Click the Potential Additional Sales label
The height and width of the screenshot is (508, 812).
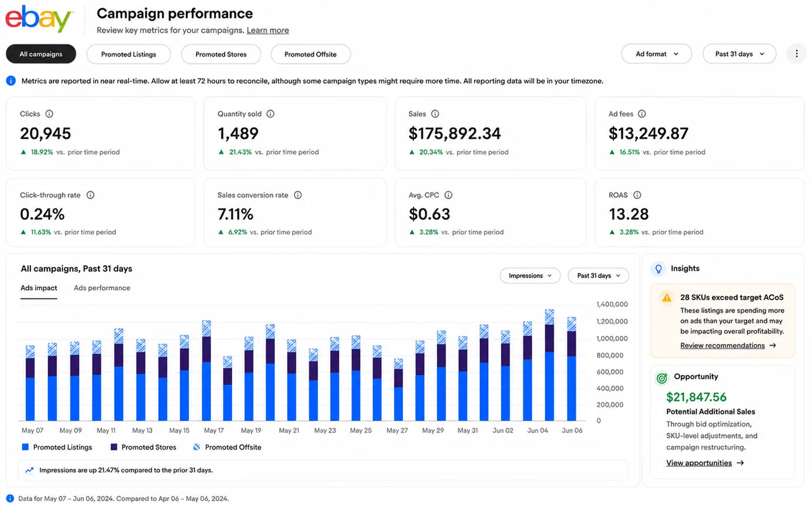pyautogui.click(x=711, y=412)
